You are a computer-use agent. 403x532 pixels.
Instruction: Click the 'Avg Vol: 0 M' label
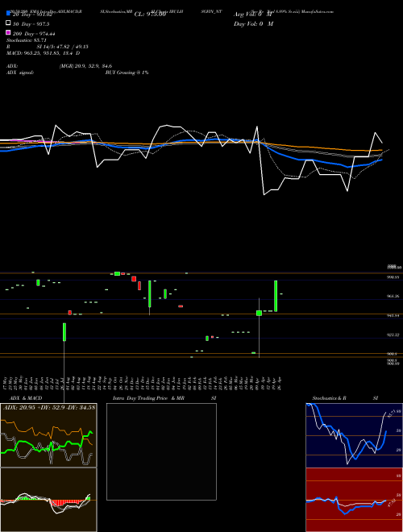click(253, 15)
